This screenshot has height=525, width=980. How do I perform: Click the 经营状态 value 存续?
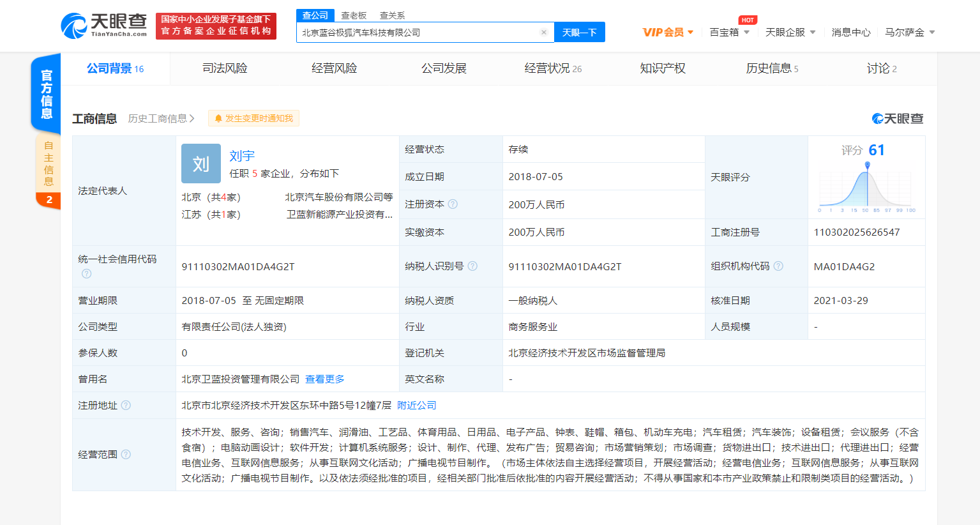click(518, 149)
